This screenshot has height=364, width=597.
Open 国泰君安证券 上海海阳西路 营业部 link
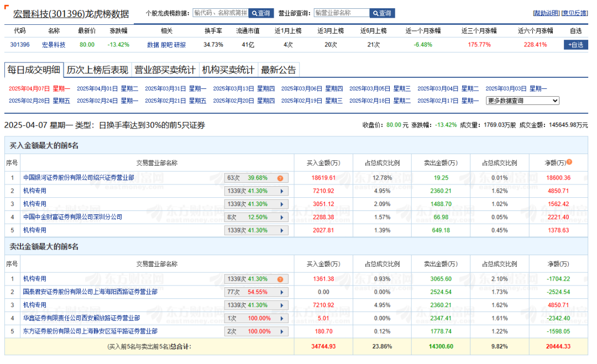[90, 292]
